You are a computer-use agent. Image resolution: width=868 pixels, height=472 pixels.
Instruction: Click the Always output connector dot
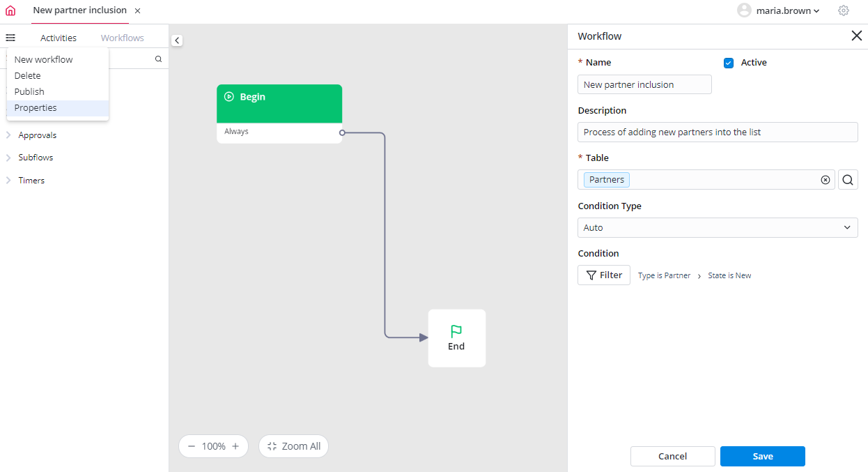pos(342,132)
